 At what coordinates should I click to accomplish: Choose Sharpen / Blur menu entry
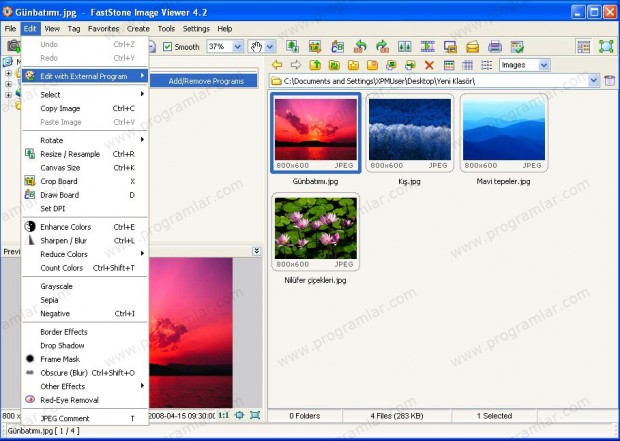85,240
